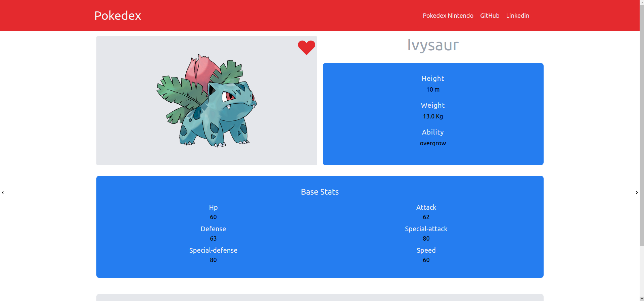
Task: Click the Ability label
Action: (433, 132)
